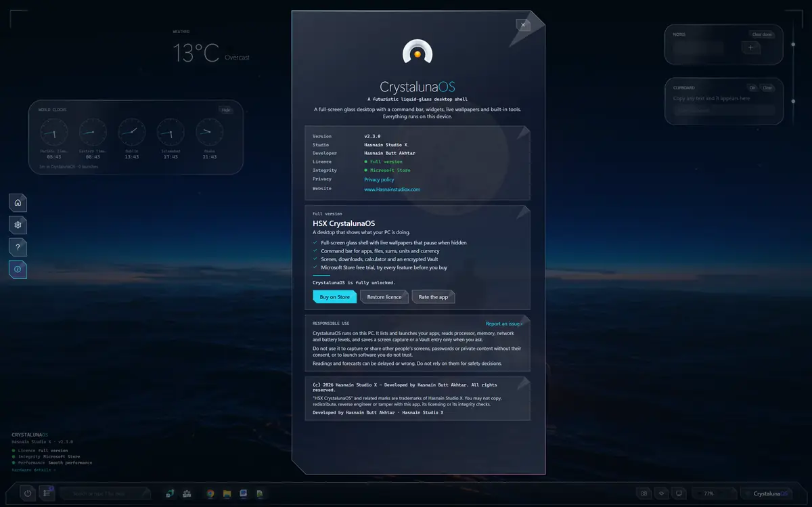Click the Microsoft Store integrity status
This screenshot has width=812, height=507.
[x=387, y=171]
